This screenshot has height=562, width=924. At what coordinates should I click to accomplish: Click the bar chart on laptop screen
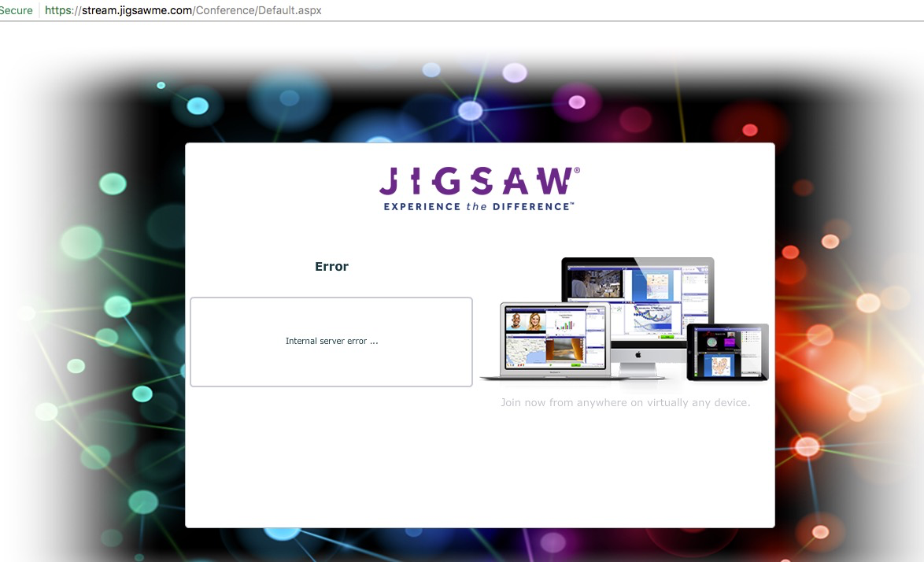click(565, 323)
